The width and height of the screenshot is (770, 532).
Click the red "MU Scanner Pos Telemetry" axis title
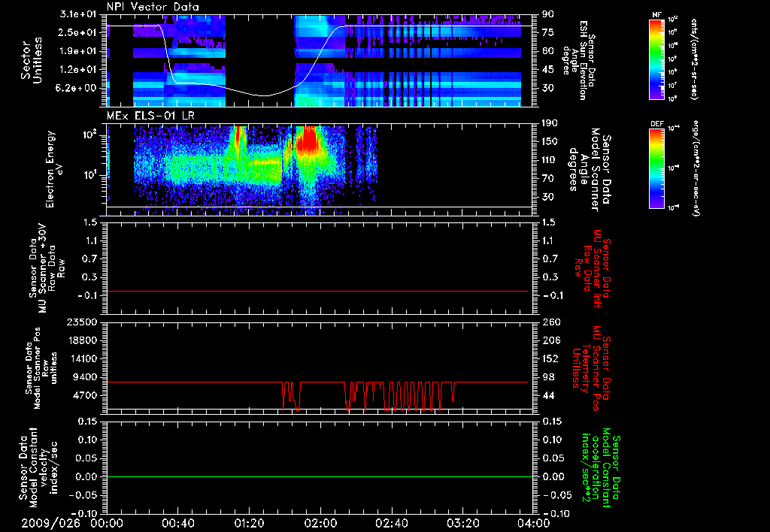tap(592, 368)
